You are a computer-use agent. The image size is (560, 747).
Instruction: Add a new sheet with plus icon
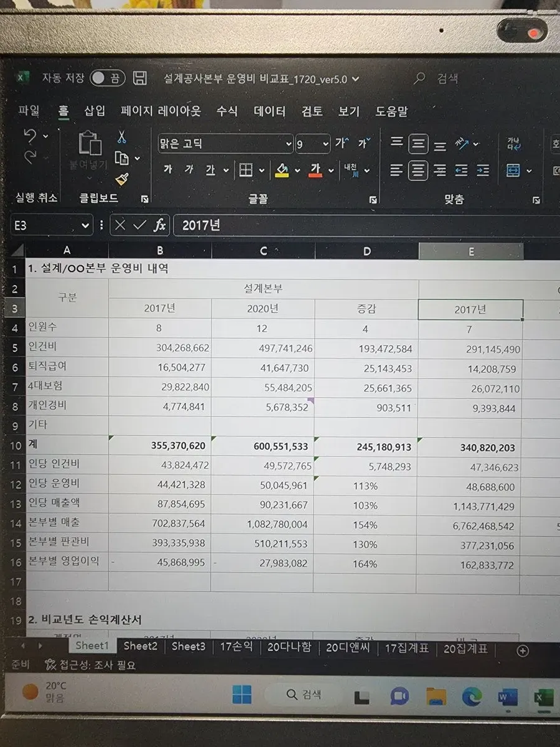523,651
